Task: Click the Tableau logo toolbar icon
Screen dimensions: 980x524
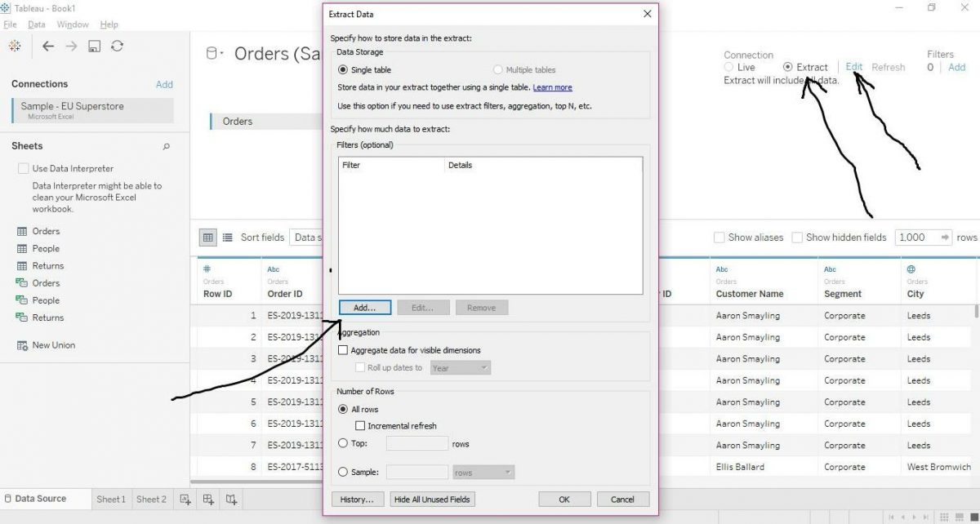Action: [x=14, y=46]
